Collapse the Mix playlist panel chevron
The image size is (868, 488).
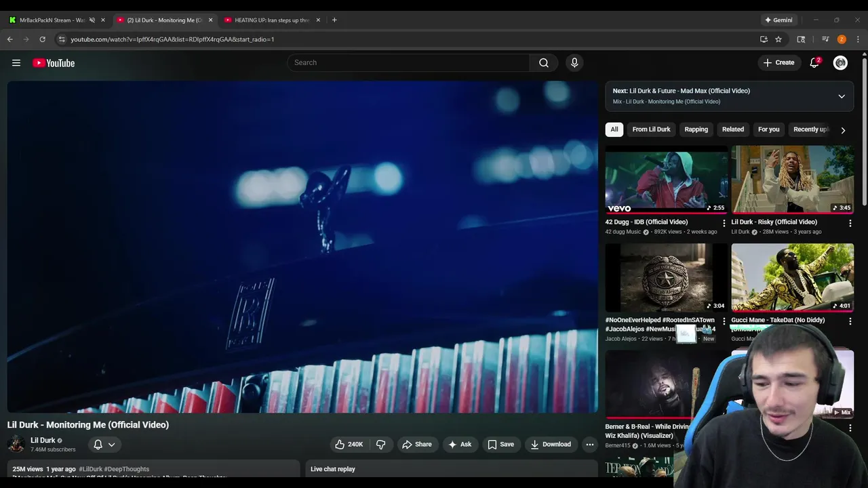pos(842,96)
